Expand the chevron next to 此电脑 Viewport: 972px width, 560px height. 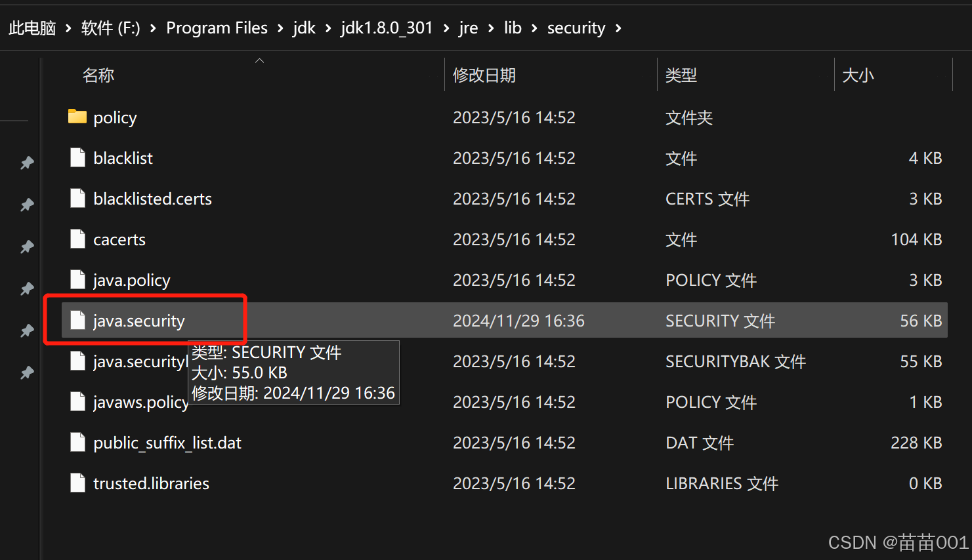click(68, 28)
